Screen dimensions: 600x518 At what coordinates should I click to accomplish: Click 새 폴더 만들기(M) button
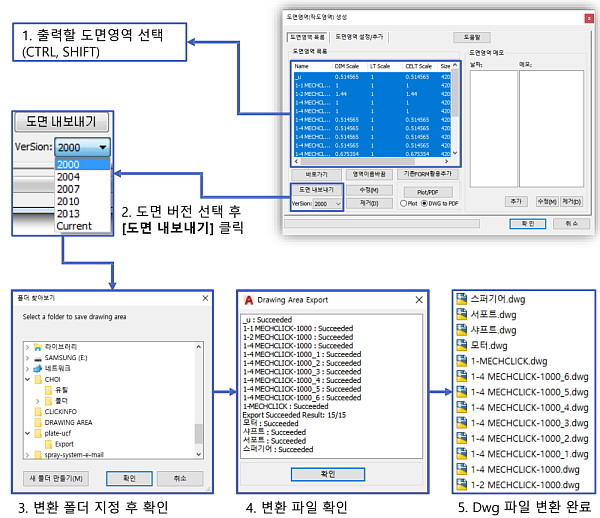(56, 479)
